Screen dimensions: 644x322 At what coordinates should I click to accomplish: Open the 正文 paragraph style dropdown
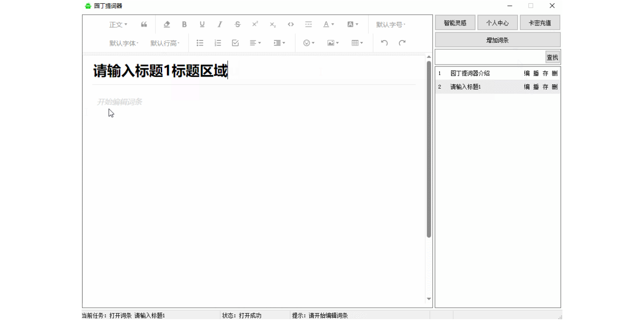(118, 25)
